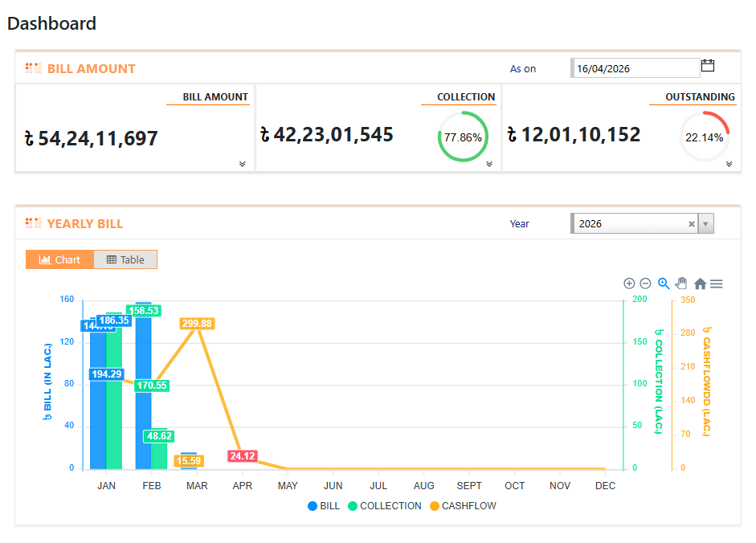Click the chart zoom out minus icon
The height and width of the screenshot is (543, 756).
pos(645,284)
